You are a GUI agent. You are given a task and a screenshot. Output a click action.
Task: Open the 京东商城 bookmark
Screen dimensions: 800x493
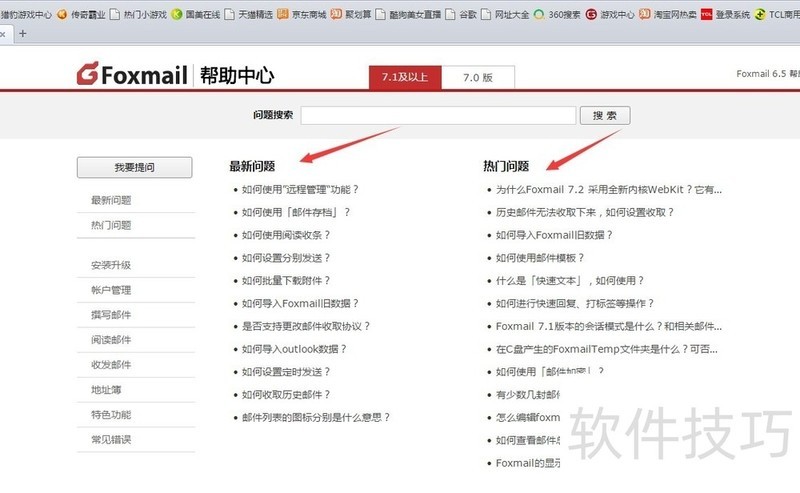302,14
